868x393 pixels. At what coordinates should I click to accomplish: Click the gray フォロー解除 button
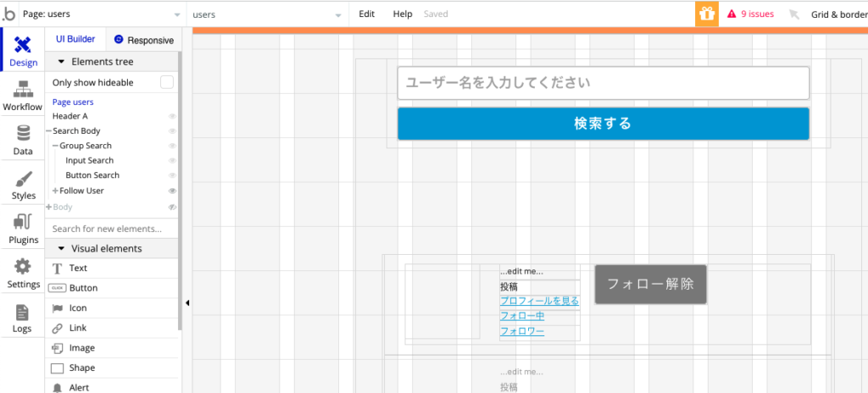tap(650, 284)
